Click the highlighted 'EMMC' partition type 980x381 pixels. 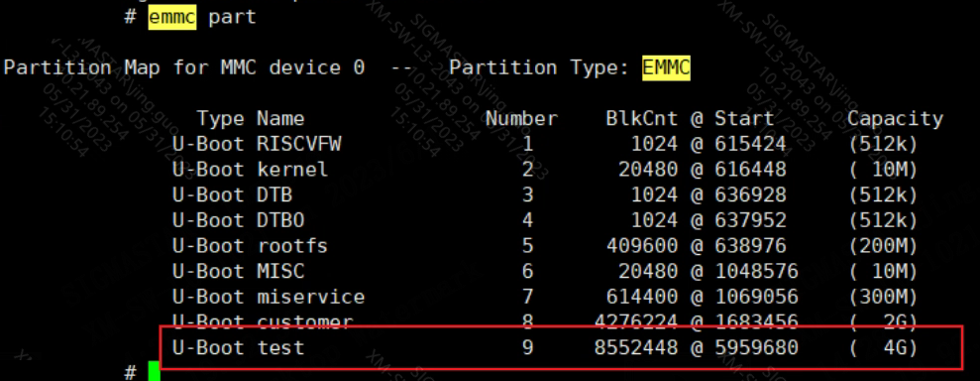[x=666, y=67]
